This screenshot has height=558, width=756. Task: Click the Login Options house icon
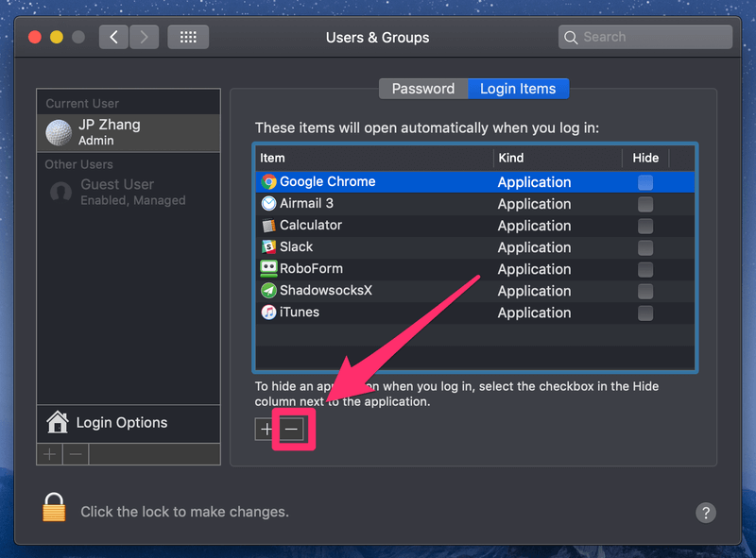coord(58,422)
